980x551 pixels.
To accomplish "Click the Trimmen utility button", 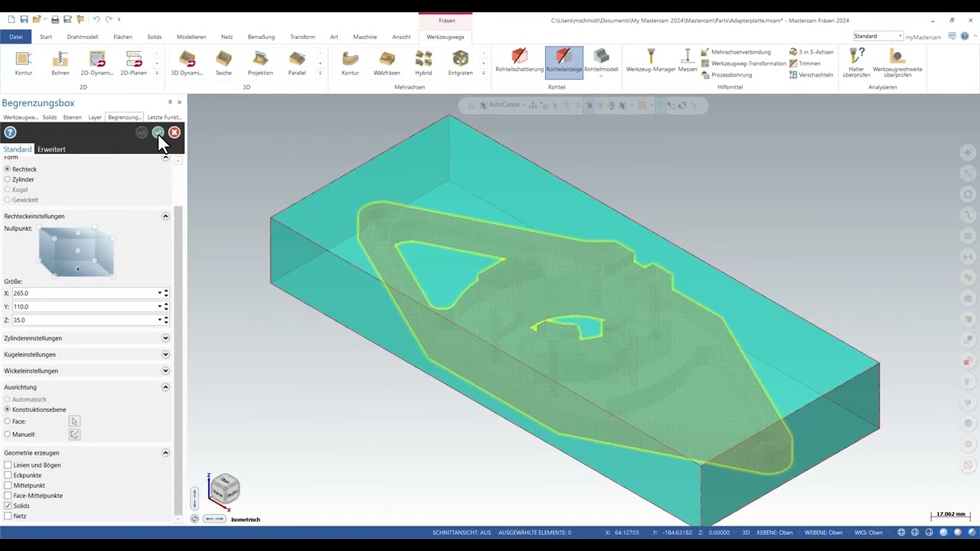I will (x=805, y=64).
